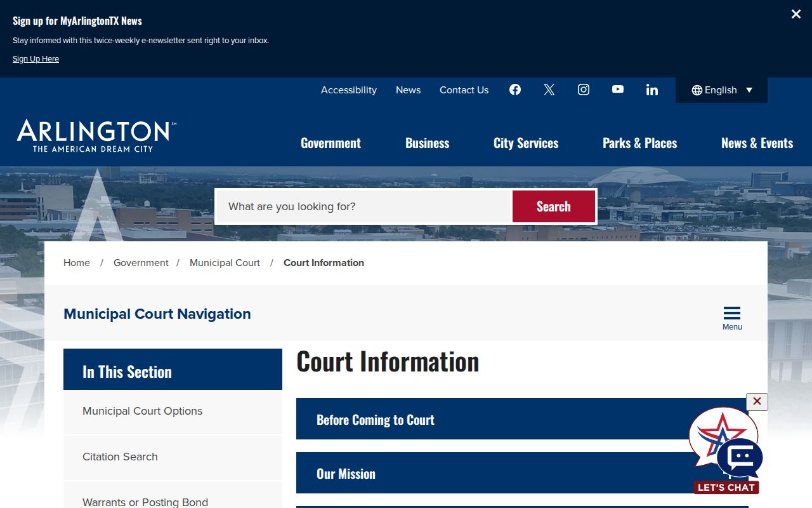Screen dimensions: 812x508
Task: Open the Let's Chat assistant icon
Action: (726, 450)
